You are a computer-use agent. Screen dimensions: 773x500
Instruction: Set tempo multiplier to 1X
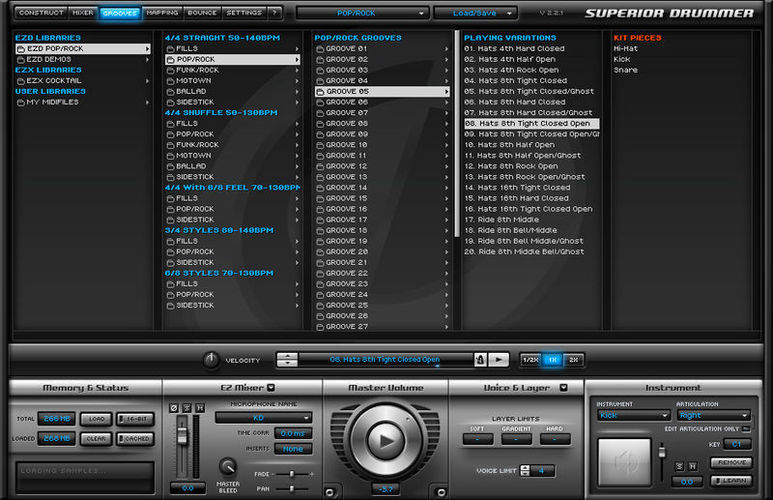552,360
